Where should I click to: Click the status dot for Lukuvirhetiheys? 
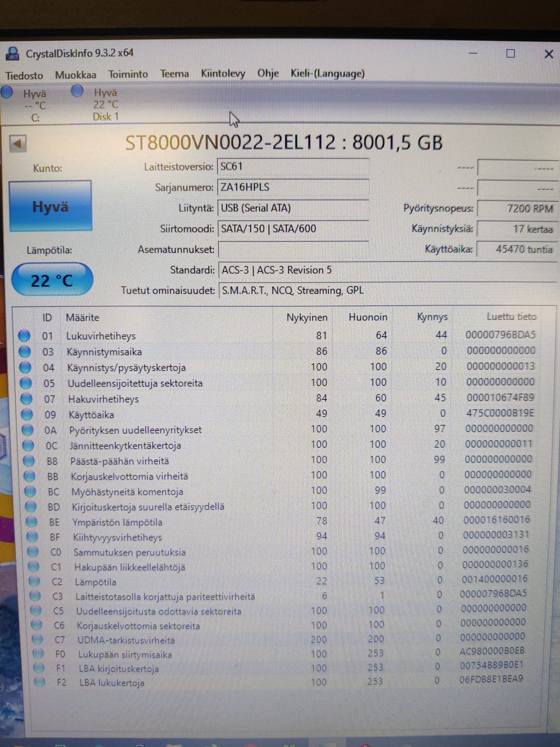24,336
